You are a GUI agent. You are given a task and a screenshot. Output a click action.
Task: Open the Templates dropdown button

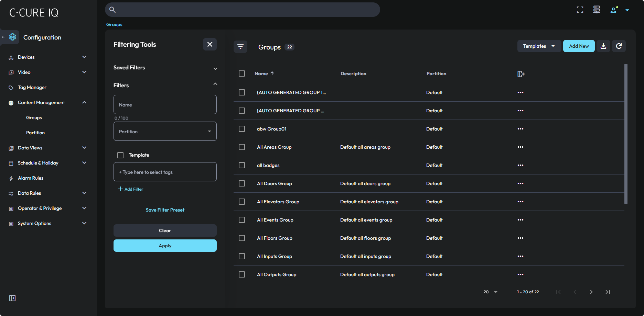(x=539, y=46)
